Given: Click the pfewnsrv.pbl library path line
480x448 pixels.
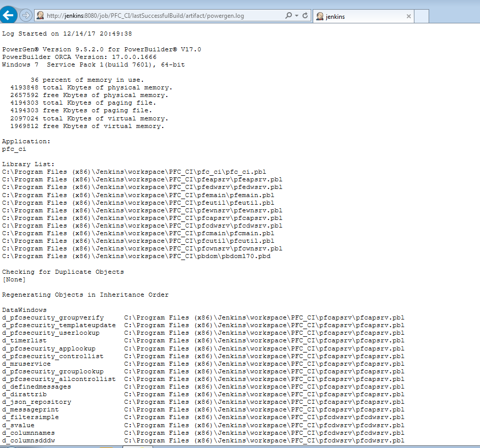Looking at the screenshot, I should click(142, 210).
